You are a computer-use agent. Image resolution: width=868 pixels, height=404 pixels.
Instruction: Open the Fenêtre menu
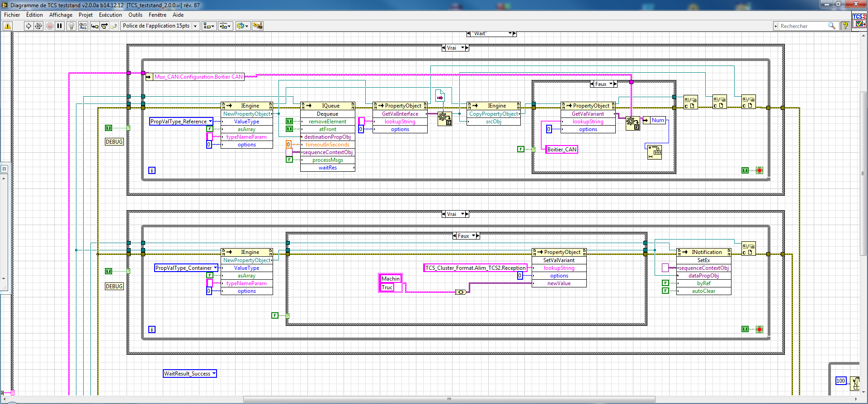(157, 15)
